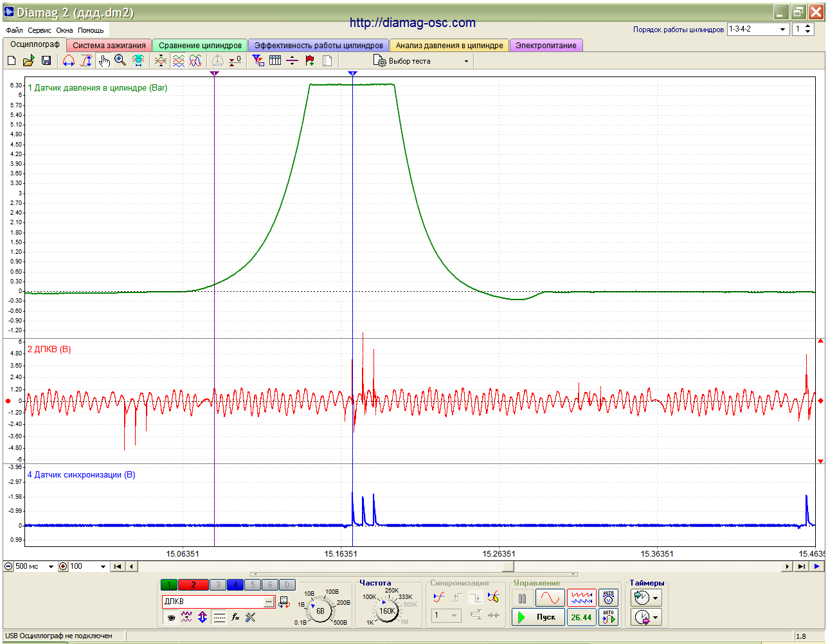Open channel settings tools icon
The width and height of the screenshot is (828, 644).
(x=251, y=618)
